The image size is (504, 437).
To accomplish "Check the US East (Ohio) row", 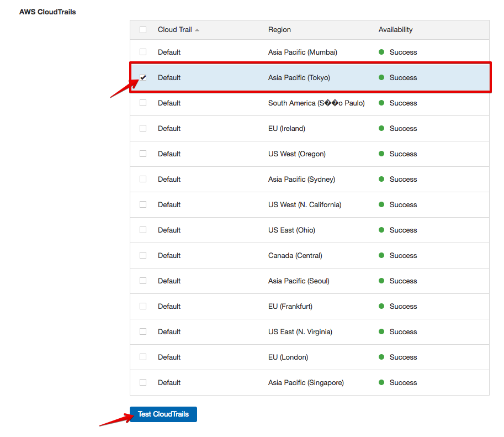I will pos(143,230).
